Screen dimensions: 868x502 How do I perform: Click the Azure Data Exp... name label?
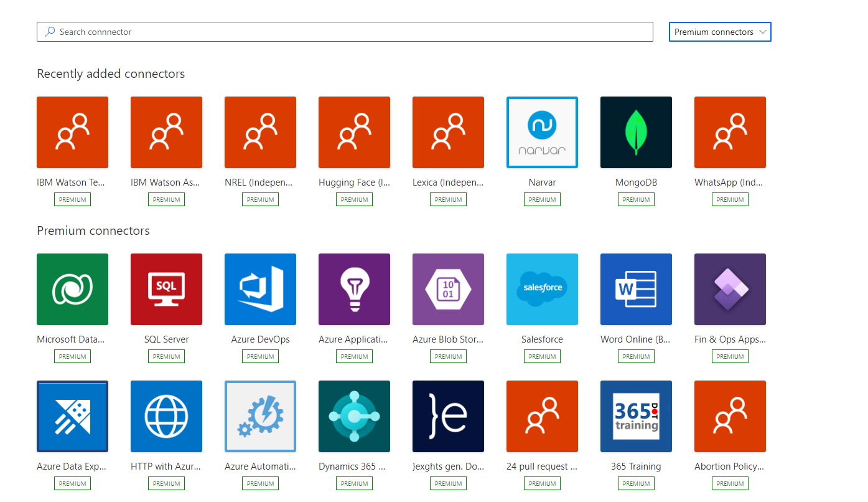point(71,466)
